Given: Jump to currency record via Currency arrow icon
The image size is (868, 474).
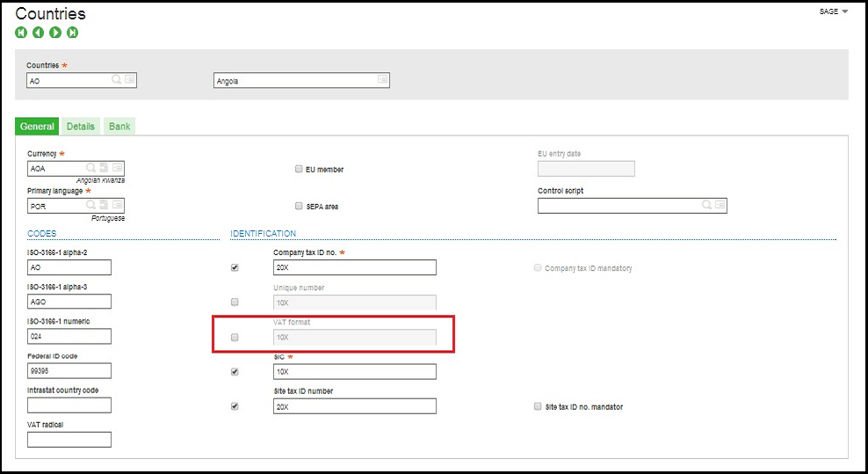Looking at the screenshot, I should [x=104, y=167].
